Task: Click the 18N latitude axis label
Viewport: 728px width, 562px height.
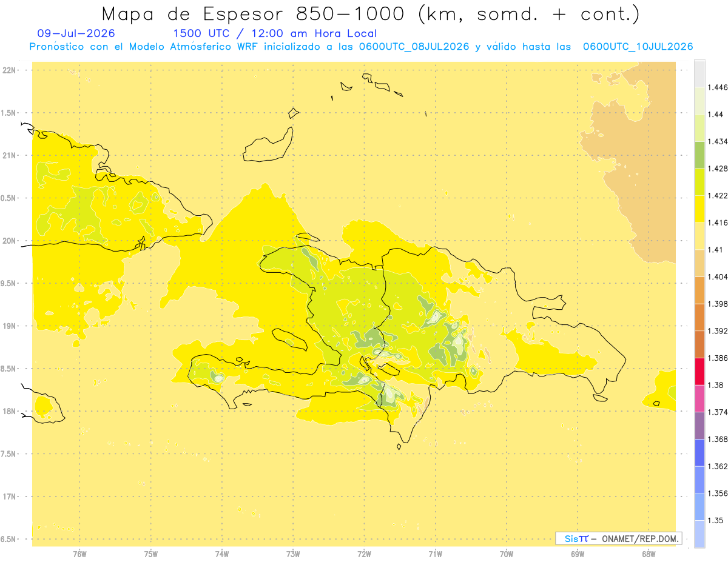Action: click(x=9, y=411)
